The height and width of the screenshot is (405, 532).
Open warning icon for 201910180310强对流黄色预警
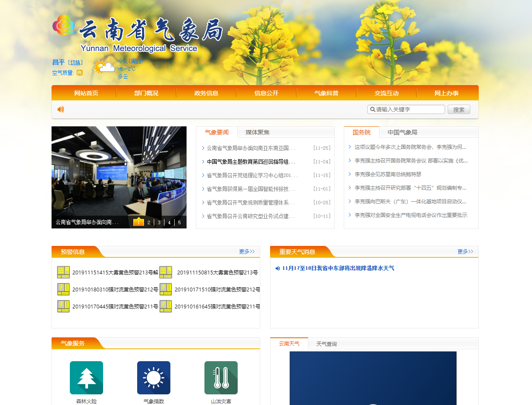pos(63,289)
